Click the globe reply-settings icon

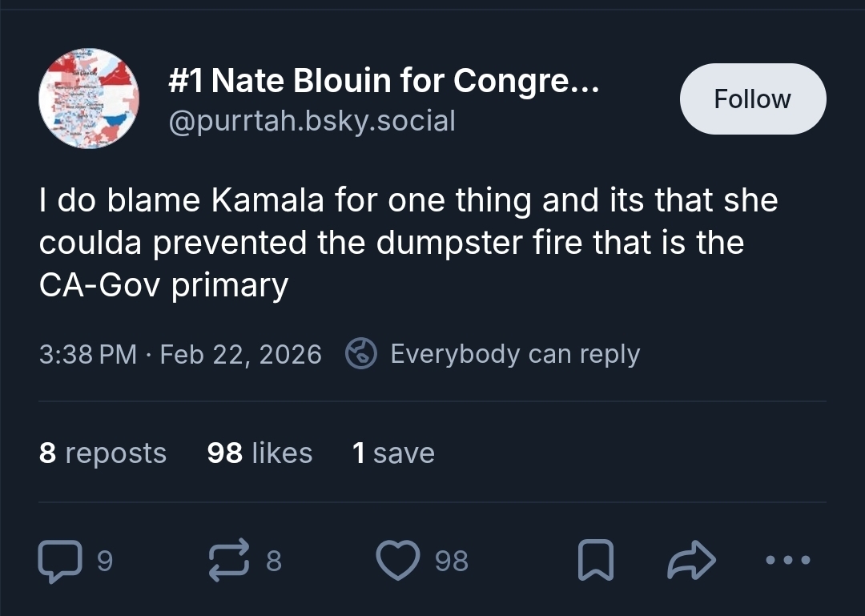pyautogui.click(x=361, y=353)
